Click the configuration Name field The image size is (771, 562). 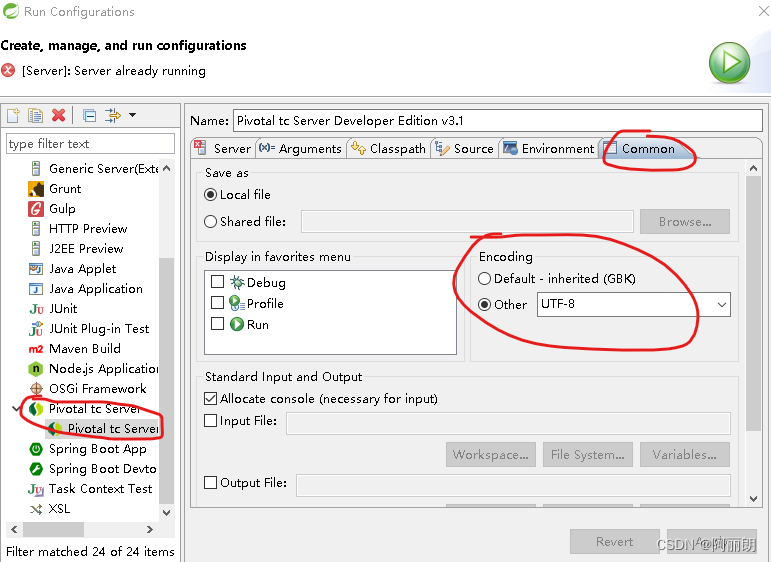(498, 120)
